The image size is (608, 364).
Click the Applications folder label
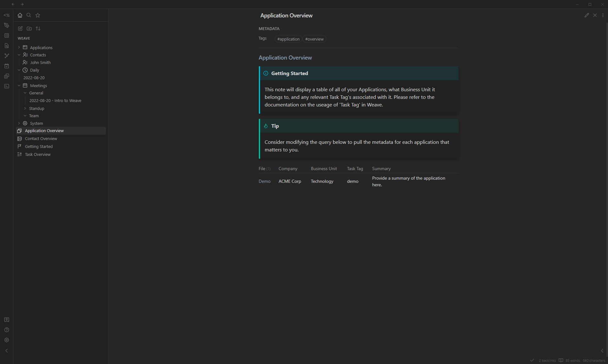41,48
